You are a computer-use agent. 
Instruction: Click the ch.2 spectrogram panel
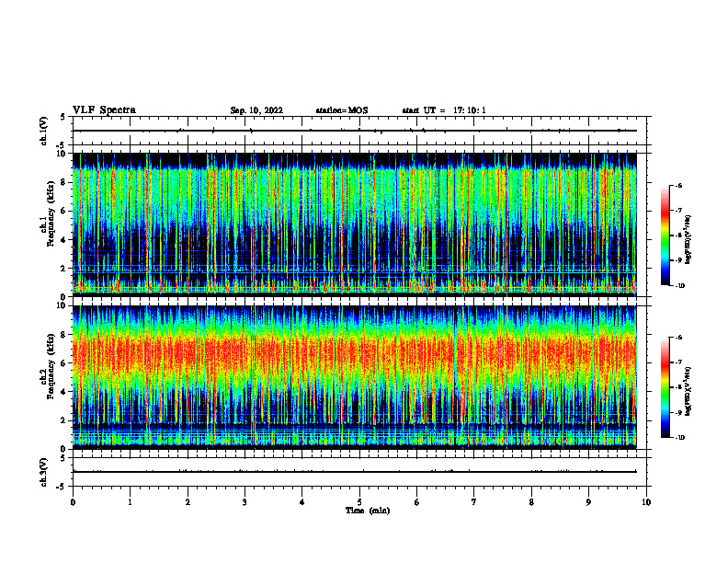click(x=355, y=377)
